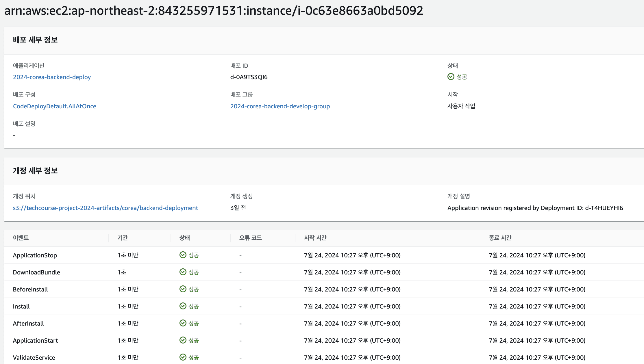Image resolution: width=644 pixels, height=364 pixels.
Task: Click the 이벤트 column header
Action: click(x=21, y=238)
